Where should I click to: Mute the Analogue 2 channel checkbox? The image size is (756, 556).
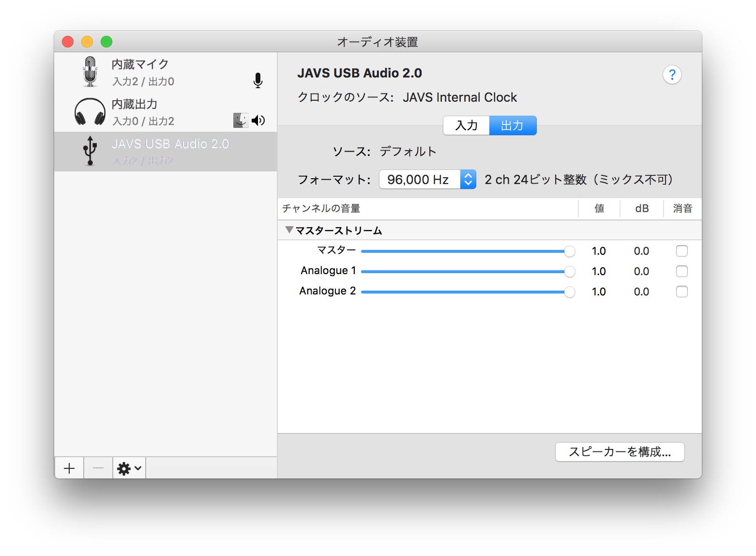click(x=682, y=292)
